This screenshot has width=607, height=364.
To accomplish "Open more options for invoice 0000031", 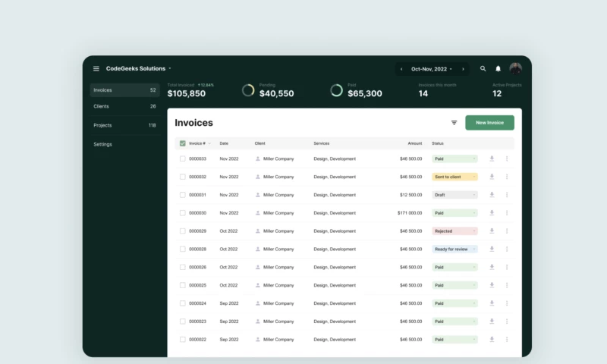I will (x=507, y=195).
